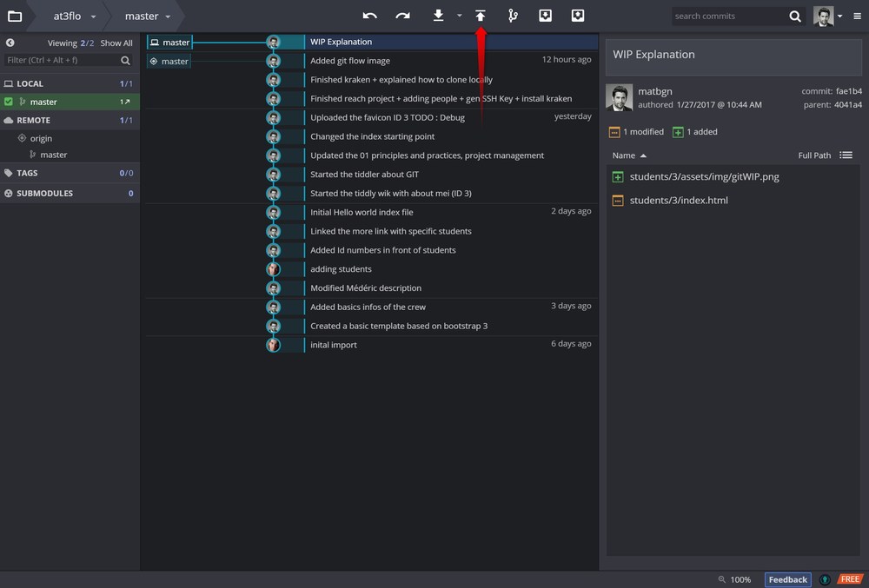
Task: Click the Stash toolbar icon
Action: point(546,16)
